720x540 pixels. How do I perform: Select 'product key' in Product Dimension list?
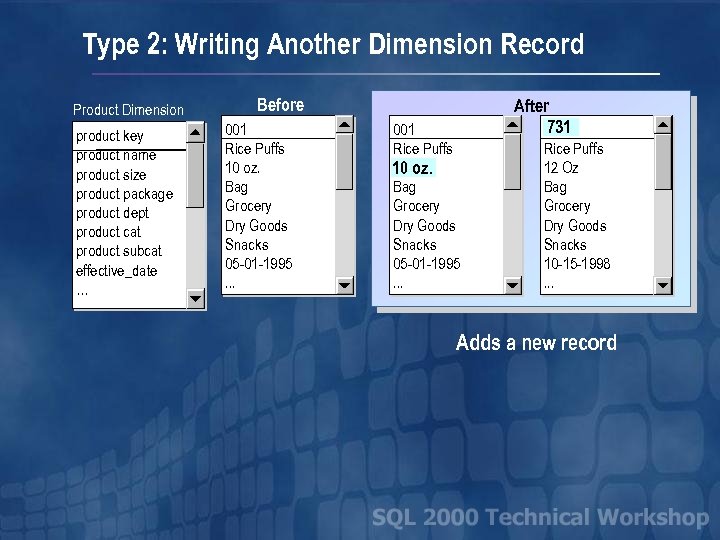click(x=110, y=136)
